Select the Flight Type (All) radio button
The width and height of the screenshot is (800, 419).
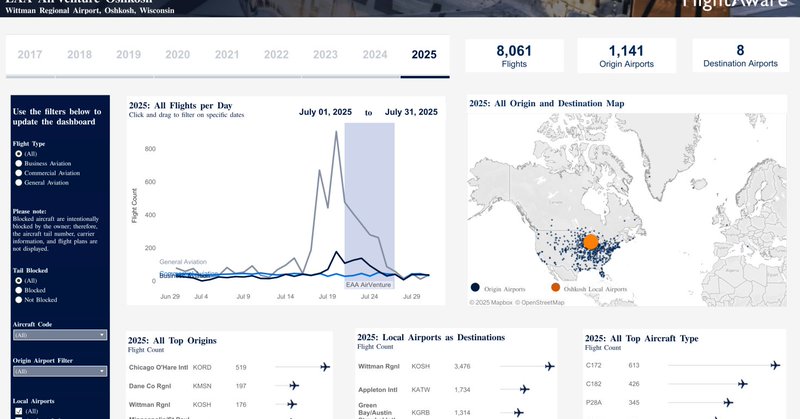tap(18, 154)
